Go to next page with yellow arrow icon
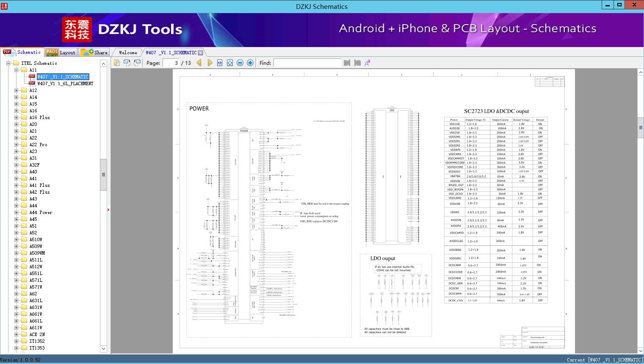Viewport: 644px width, 364px height. point(210,62)
